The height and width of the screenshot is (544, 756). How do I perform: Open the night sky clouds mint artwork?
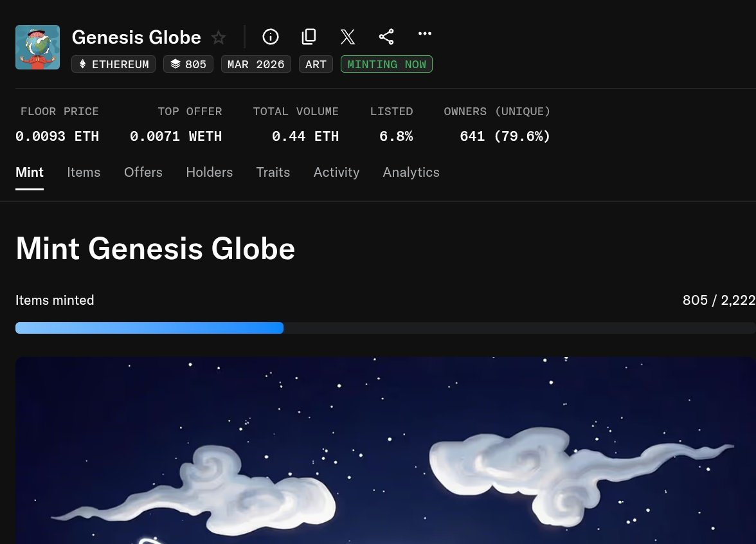coord(386,450)
